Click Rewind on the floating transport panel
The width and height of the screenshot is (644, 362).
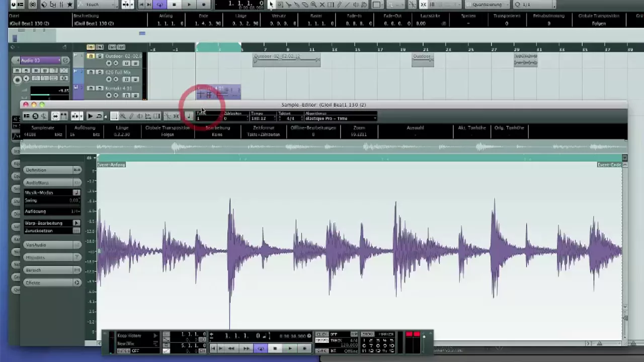coord(231,348)
